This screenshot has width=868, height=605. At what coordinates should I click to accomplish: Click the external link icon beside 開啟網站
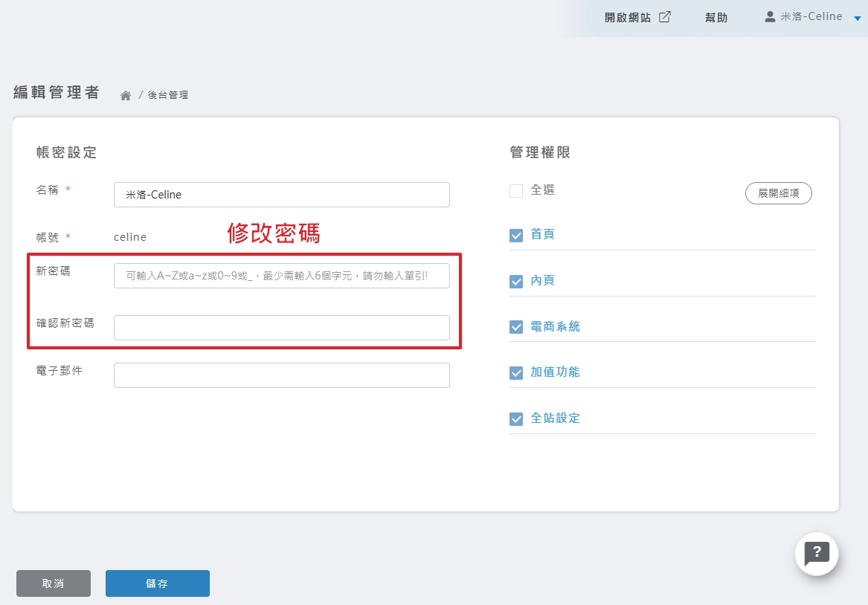click(665, 17)
